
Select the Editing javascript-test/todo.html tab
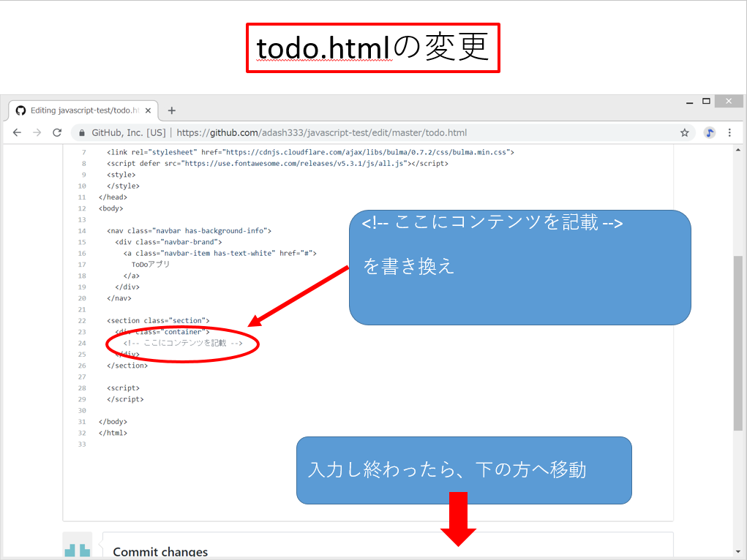click(80, 110)
